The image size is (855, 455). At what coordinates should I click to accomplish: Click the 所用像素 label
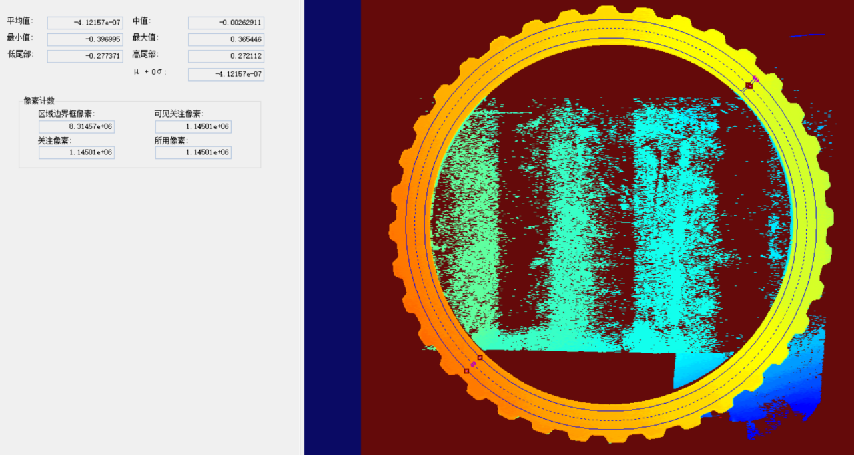(x=171, y=140)
